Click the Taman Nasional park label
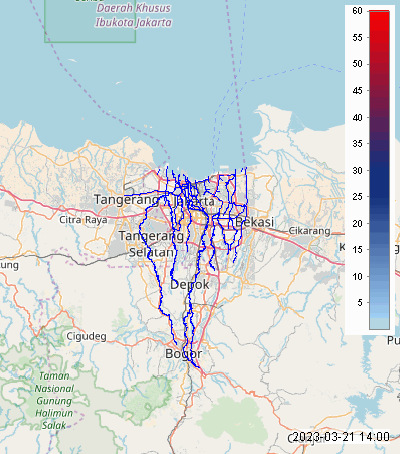Viewport: 400px width, 454px height. [54, 382]
